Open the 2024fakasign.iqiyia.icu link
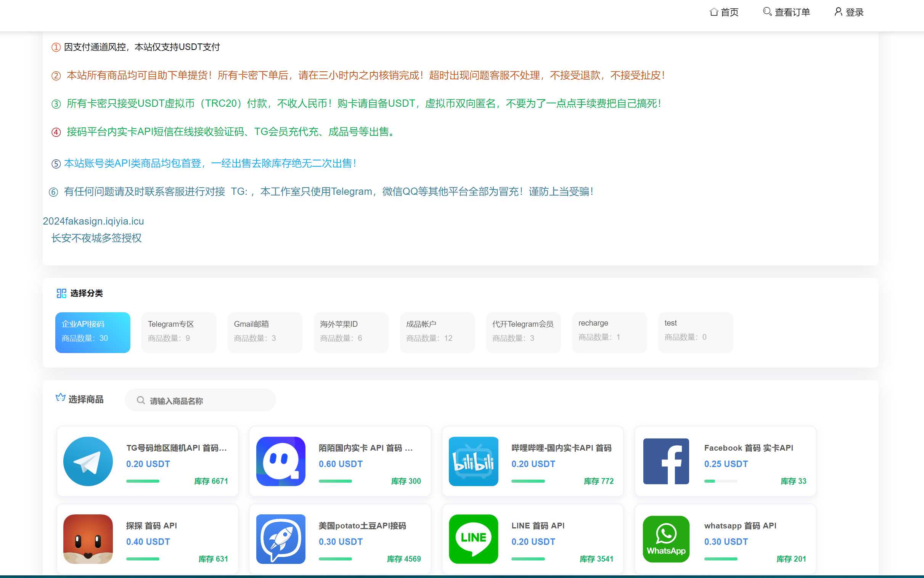 [x=93, y=221]
